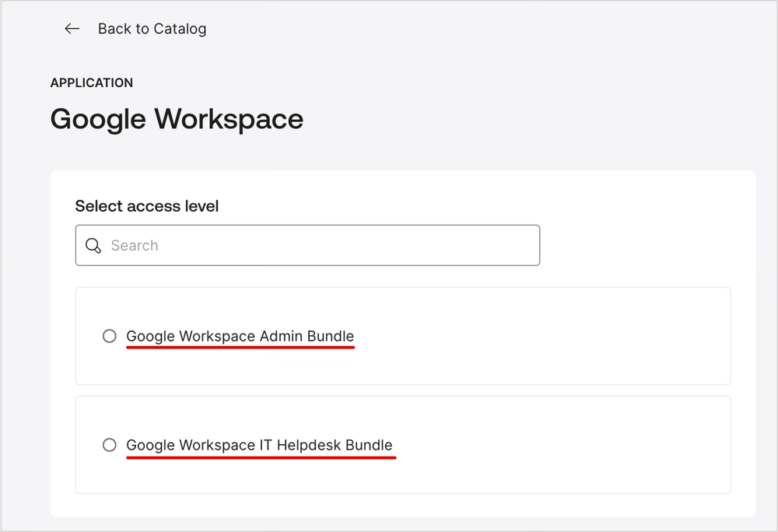The width and height of the screenshot is (778, 532).
Task: Click the back arrow icon
Action: coord(72,29)
